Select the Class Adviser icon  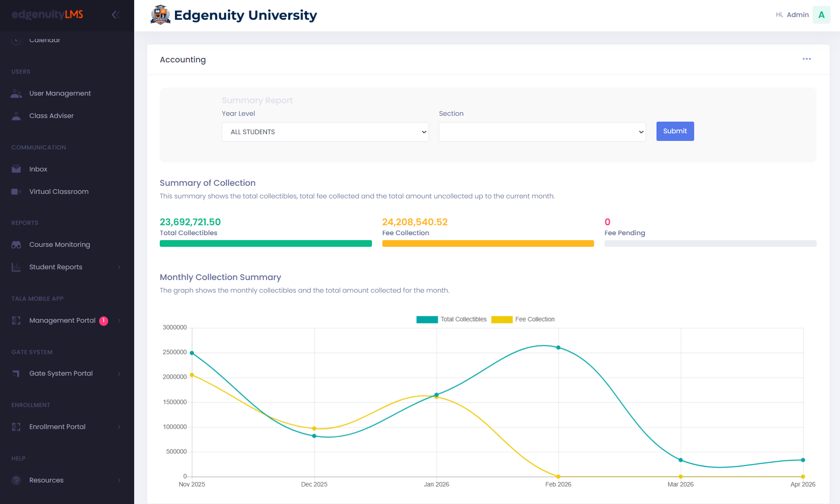[16, 115]
